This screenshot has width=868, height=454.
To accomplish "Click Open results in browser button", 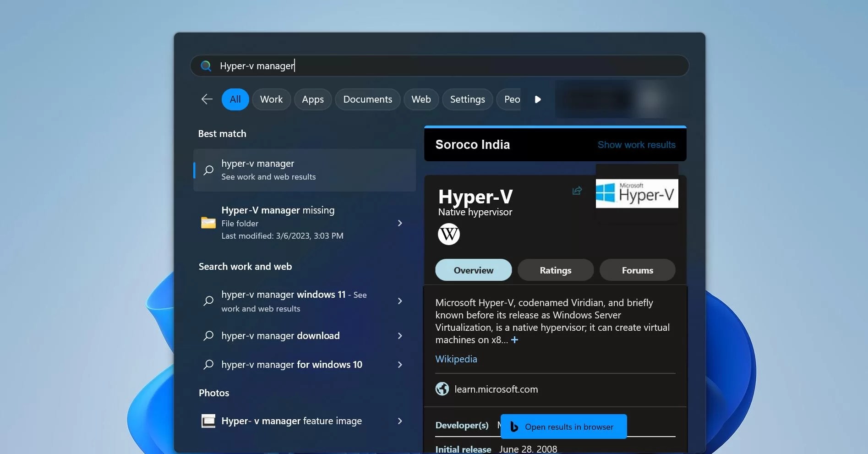I will 564,427.
